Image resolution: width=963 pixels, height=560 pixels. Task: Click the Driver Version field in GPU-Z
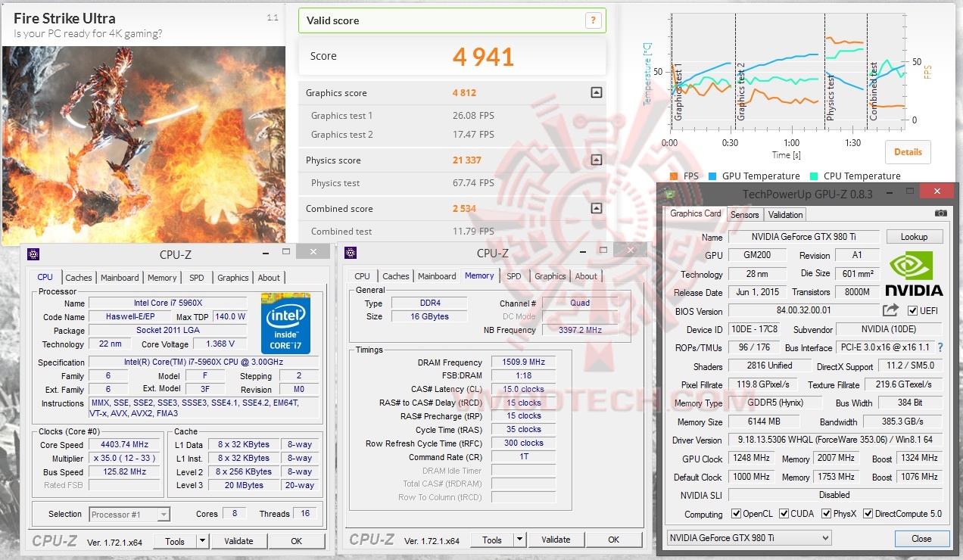pos(835,440)
